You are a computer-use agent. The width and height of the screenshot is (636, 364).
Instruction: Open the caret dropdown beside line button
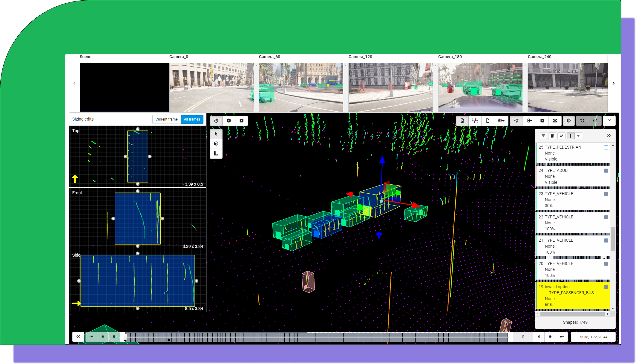coord(578,136)
